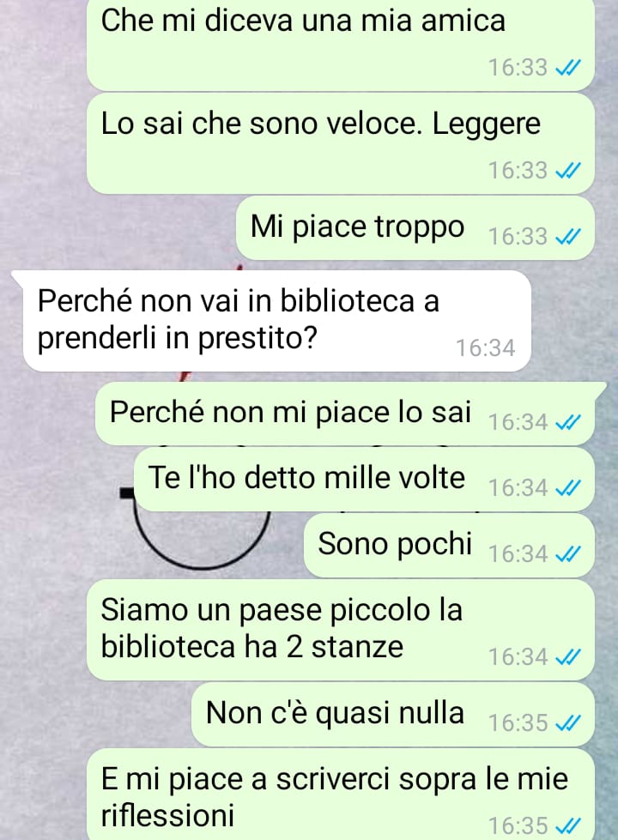Click the read ticks on "Che mi diceva una mia amica"
Image resolution: width=618 pixels, height=840 pixels.
coord(567,68)
